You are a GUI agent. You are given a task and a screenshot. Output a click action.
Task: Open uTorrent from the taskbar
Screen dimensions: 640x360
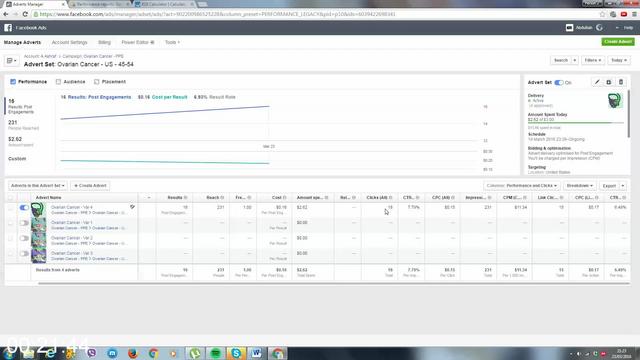tap(195, 353)
